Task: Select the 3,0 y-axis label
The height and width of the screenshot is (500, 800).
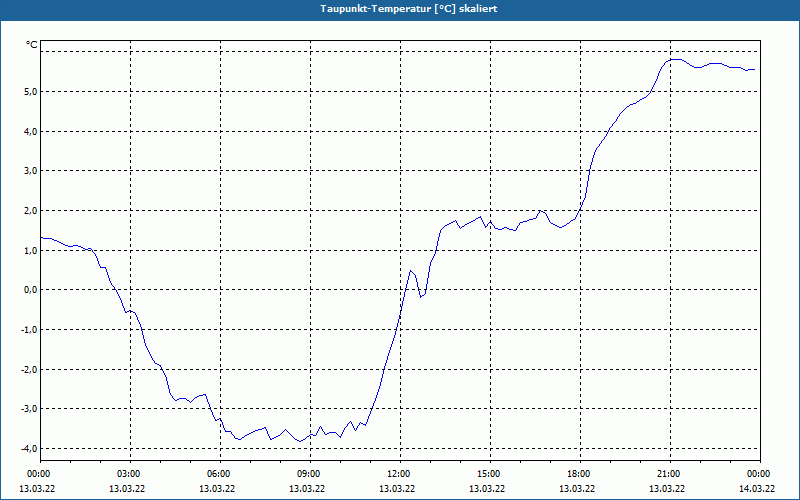Action: point(30,171)
